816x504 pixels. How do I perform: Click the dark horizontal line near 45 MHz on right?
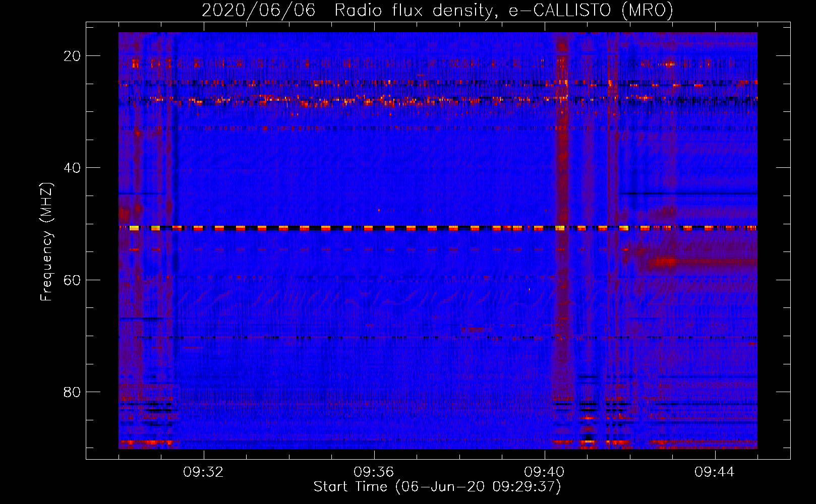(x=688, y=193)
